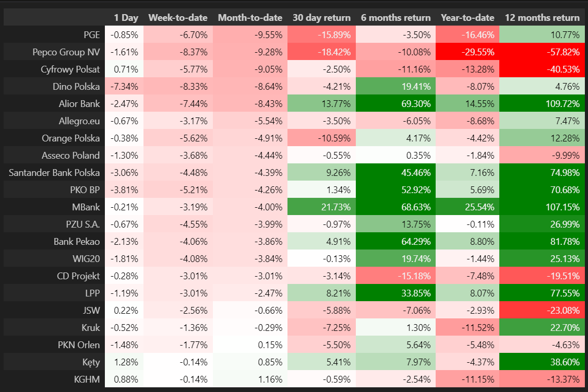Select Kęty's 1.28% one-day cell

click(124, 362)
